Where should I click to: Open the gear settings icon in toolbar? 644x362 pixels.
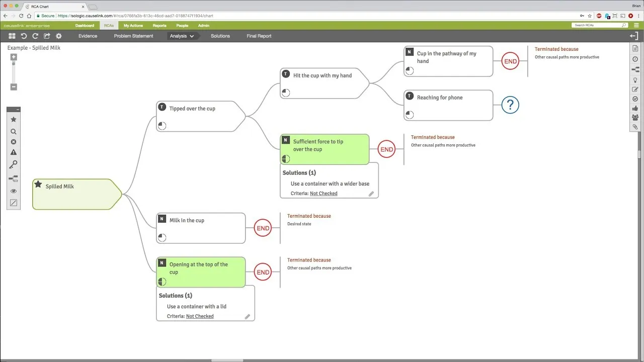59,36
